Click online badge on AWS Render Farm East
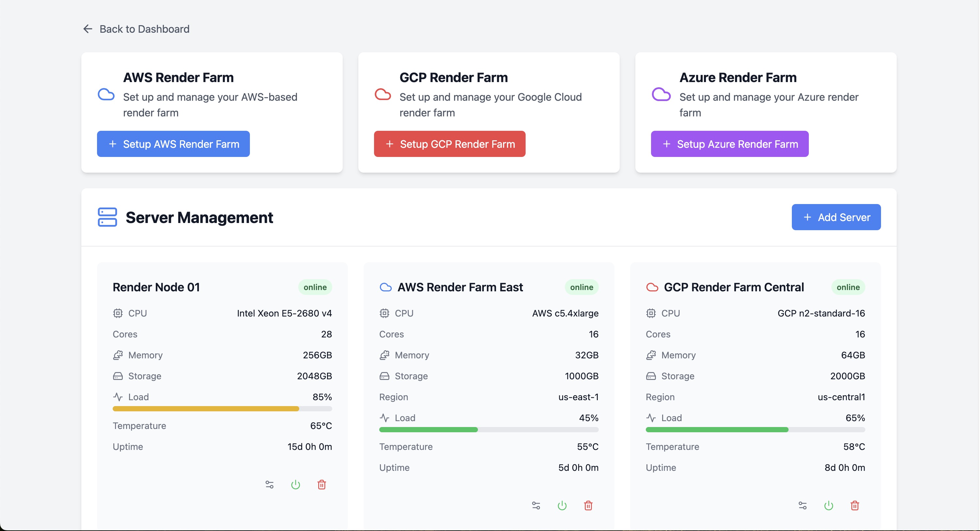The image size is (980, 531). [582, 287]
